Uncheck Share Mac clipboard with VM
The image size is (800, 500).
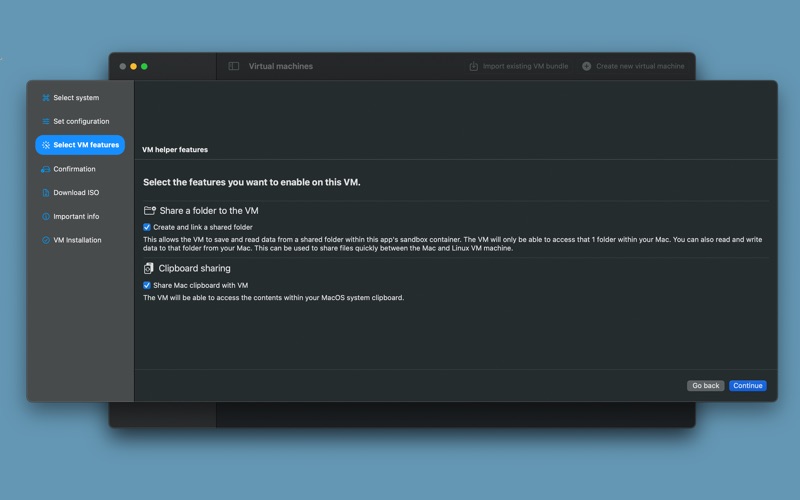[146, 285]
